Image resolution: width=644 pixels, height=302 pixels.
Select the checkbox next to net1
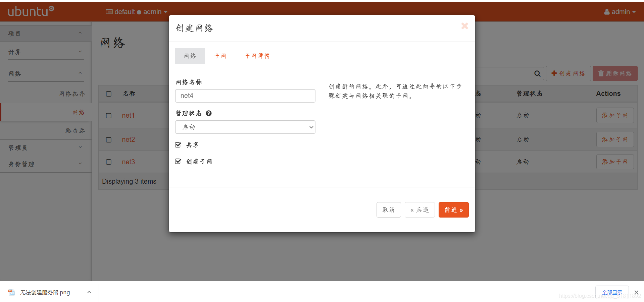click(x=108, y=116)
